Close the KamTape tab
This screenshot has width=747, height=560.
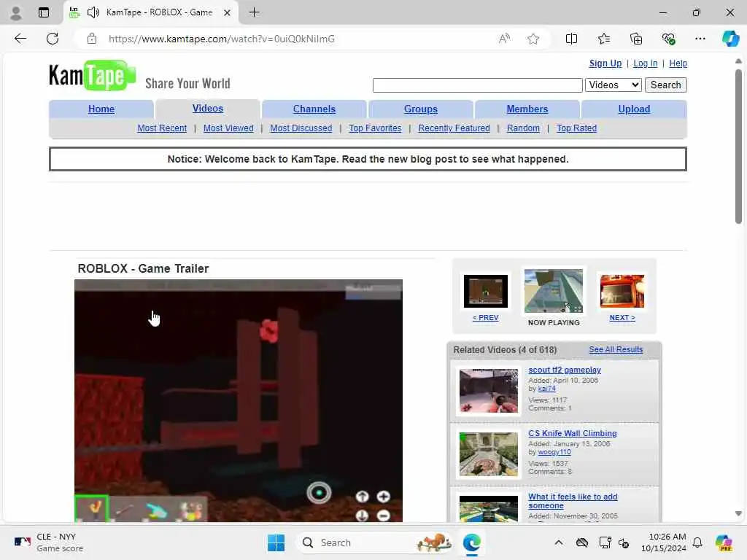(x=228, y=12)
